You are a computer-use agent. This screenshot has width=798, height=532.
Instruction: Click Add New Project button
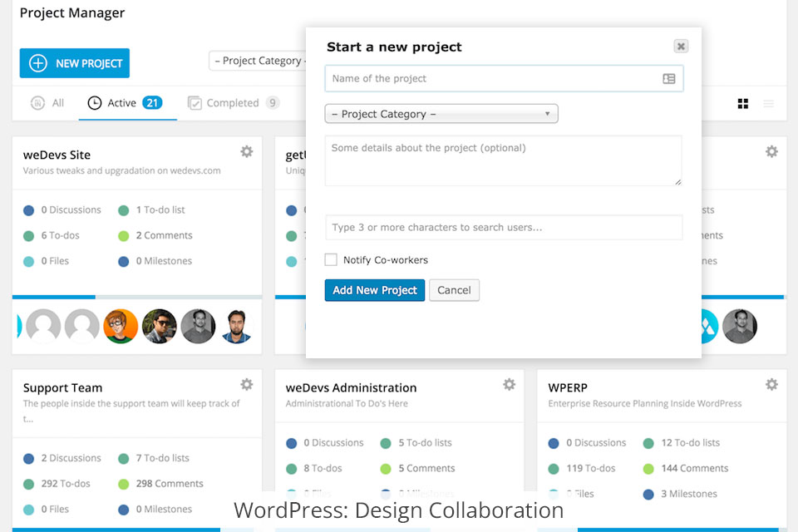(x=375, y=290)
